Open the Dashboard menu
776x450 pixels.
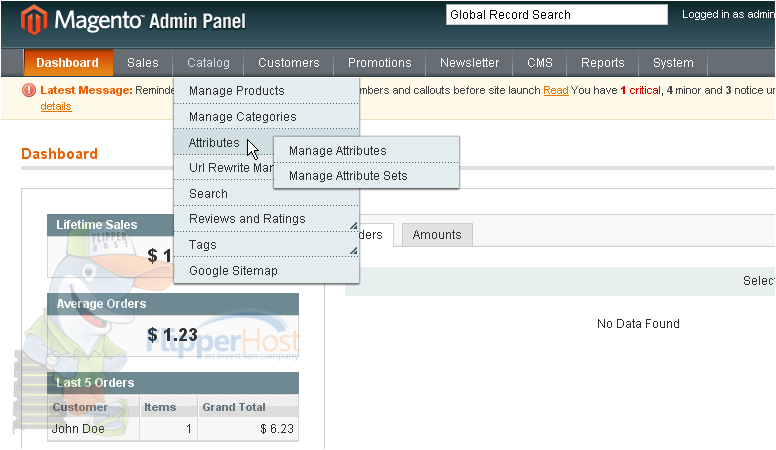pyautogui.click(x=68, y=63)
